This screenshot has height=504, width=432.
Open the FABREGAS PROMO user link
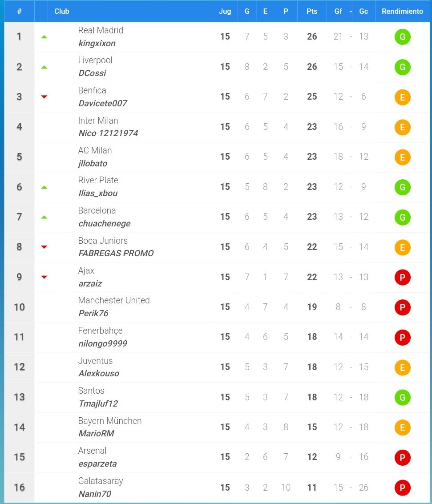pos(116,253)
